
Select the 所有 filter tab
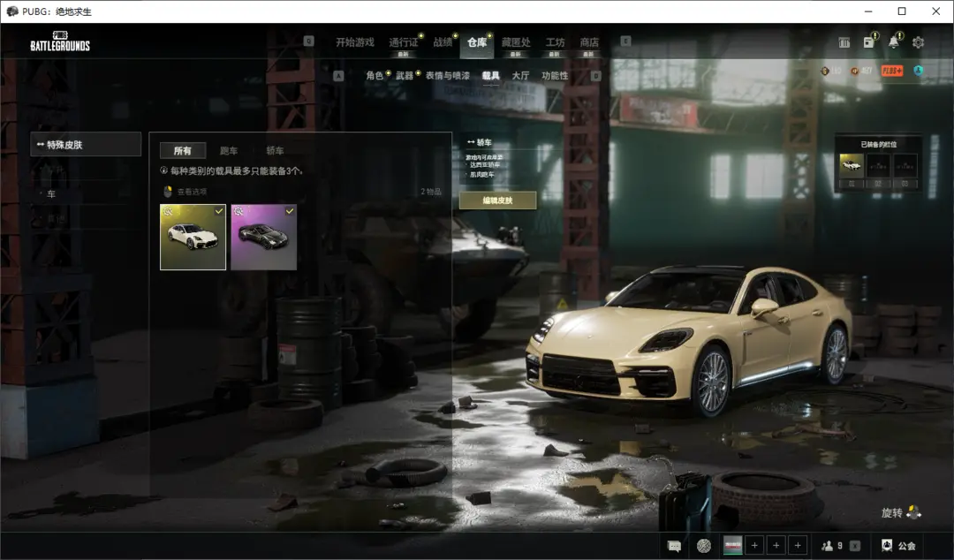pos(183,150)
